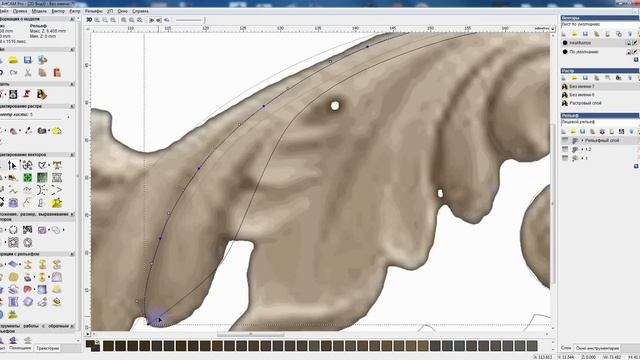Toggle visibility of Рельефный слой layer

click(x=565, y=140)
